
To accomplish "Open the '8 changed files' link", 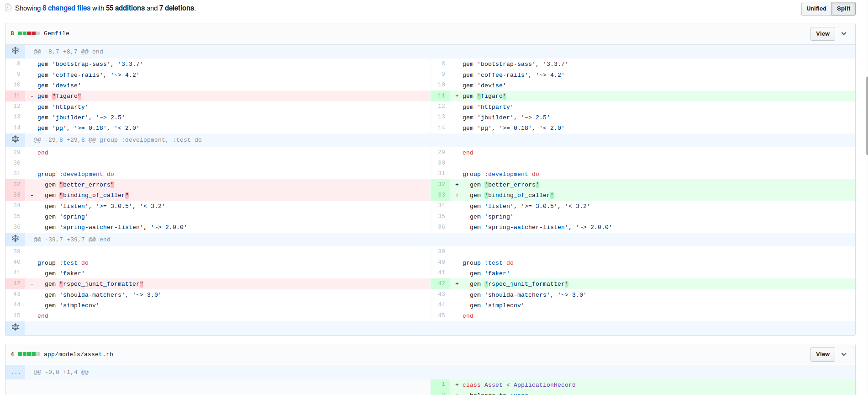I will point(66,8).
